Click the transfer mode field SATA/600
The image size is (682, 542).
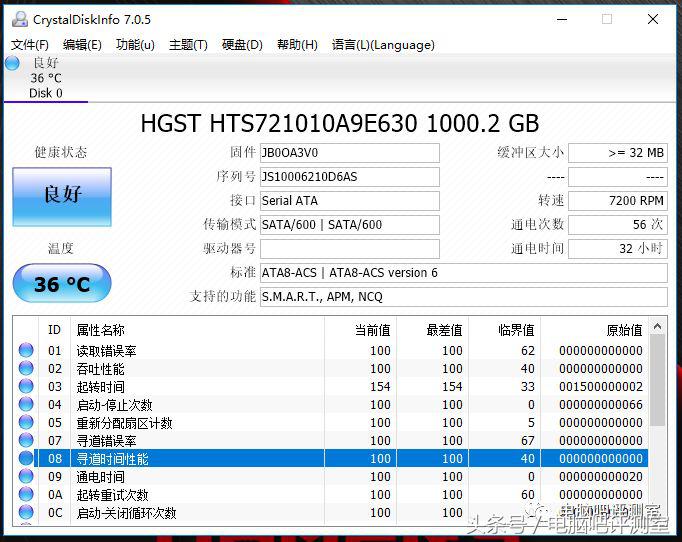[350, 224]
